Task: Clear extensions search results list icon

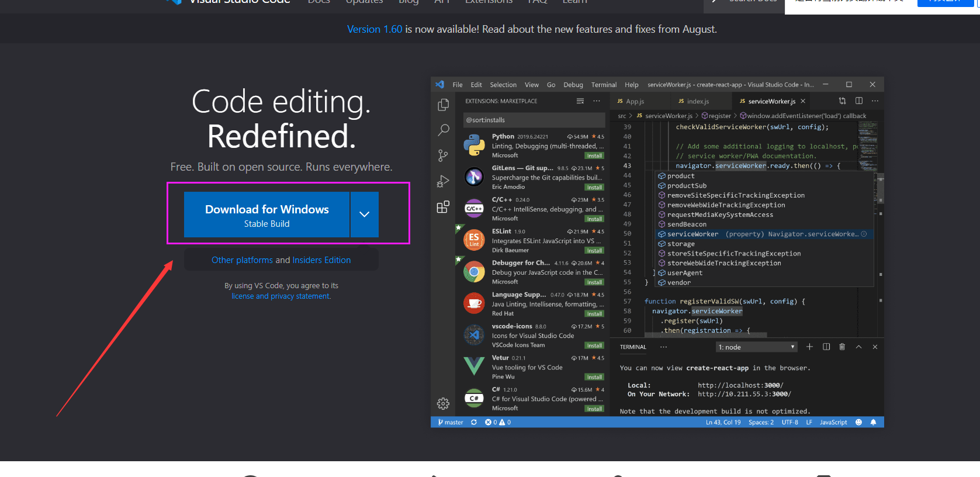Action: click(580, 101)
